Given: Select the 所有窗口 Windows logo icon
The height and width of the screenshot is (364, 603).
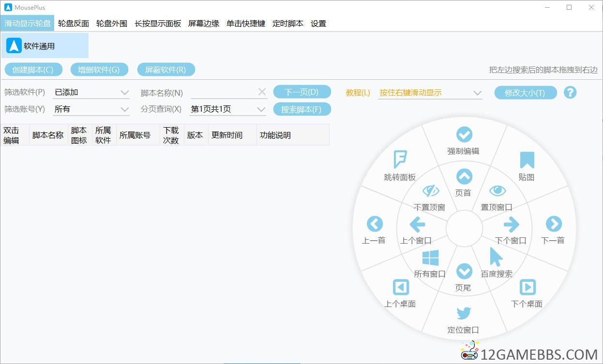Looking at the screenshot, I should pos(430,258).
